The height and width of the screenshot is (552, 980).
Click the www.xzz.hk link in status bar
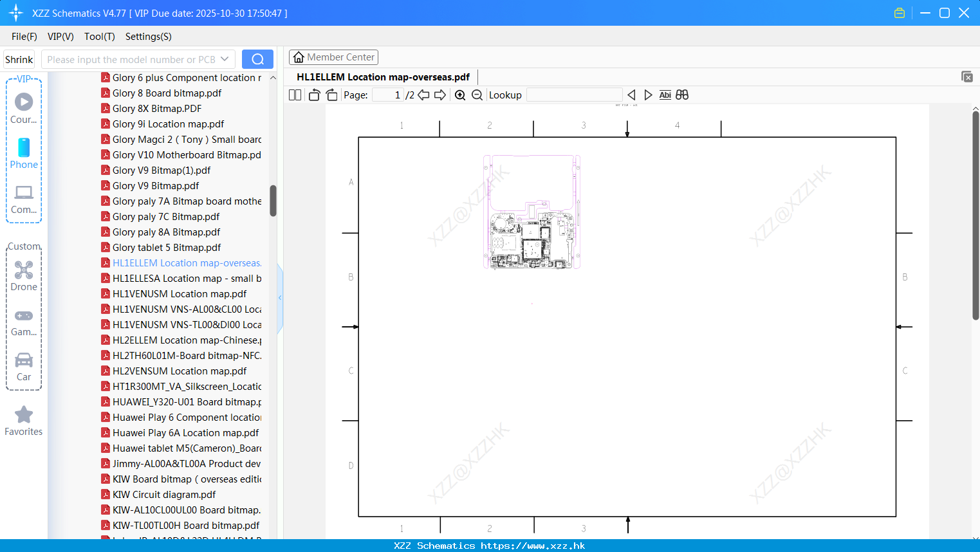(533, 546)
